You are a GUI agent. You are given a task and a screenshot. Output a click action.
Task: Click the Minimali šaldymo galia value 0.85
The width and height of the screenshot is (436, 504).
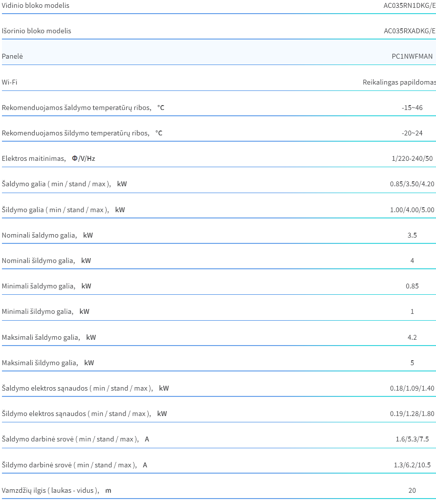click(412, 286)
